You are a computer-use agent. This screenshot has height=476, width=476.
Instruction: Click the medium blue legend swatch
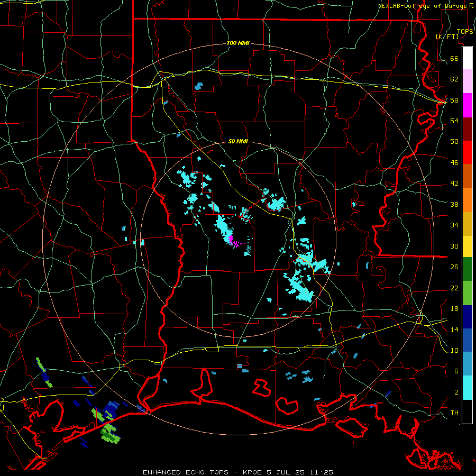click(x=467, y=340)
